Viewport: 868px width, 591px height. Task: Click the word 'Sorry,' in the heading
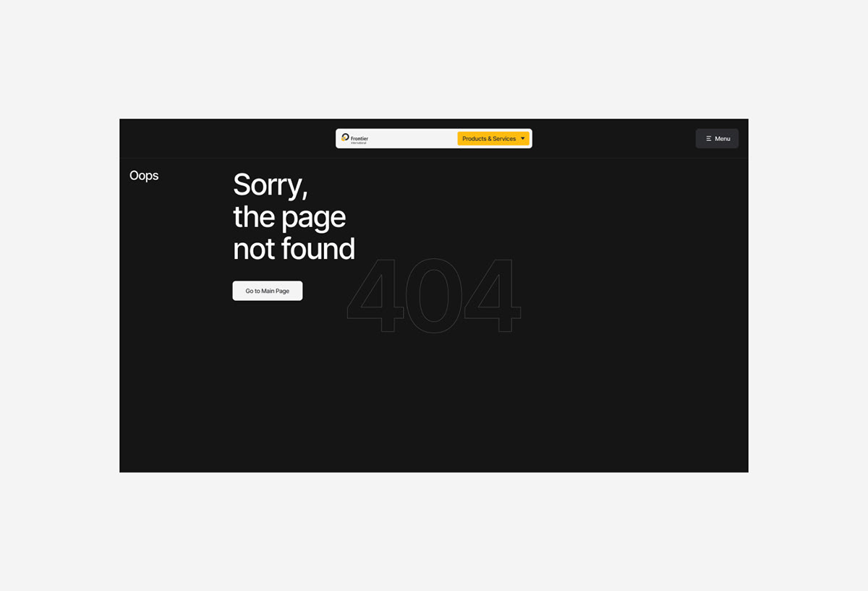[x=271, y=185]
